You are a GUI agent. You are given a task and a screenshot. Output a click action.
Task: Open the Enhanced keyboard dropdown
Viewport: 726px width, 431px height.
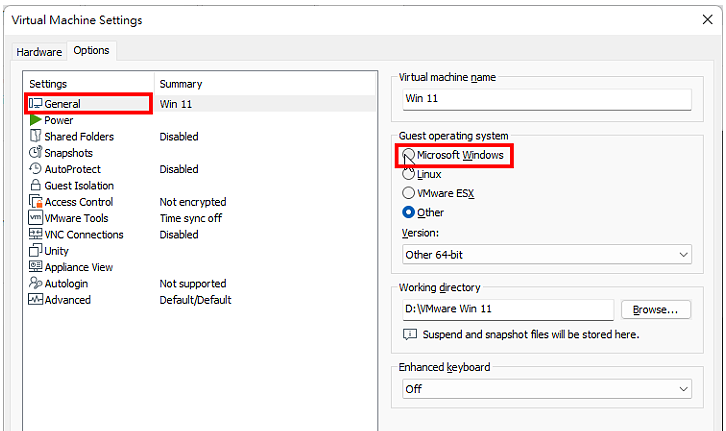coord(547,389)
